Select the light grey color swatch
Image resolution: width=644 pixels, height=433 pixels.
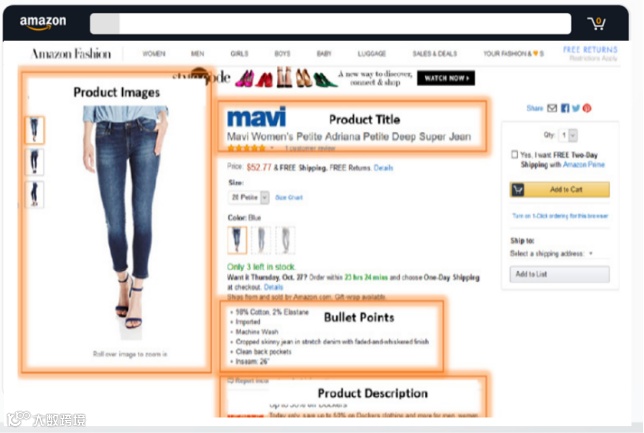[x=285, y=240]
